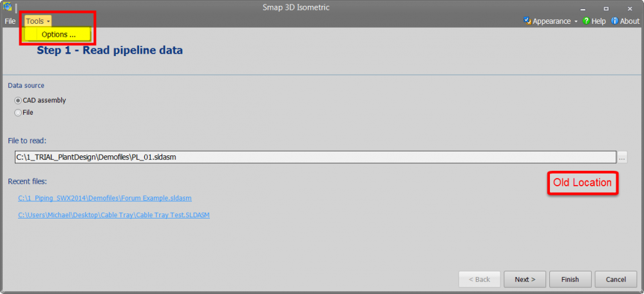Expand the Appearance dropdown arrow
Viewport: 644px width, 294px height.
tap(576, 21)
